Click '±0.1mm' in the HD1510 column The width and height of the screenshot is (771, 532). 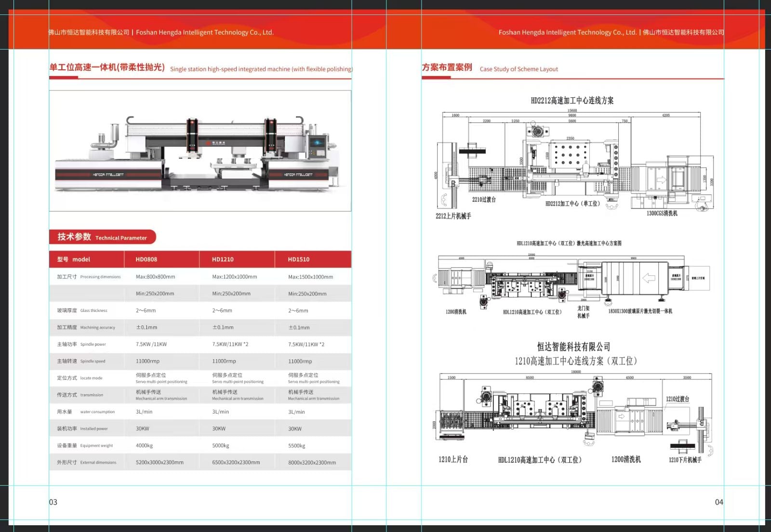pos(299,327)
